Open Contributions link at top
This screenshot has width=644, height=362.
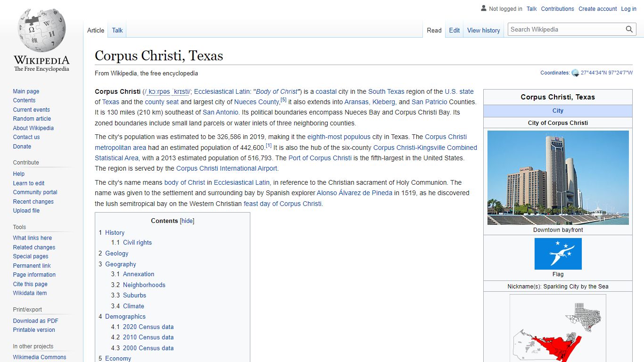558,9
